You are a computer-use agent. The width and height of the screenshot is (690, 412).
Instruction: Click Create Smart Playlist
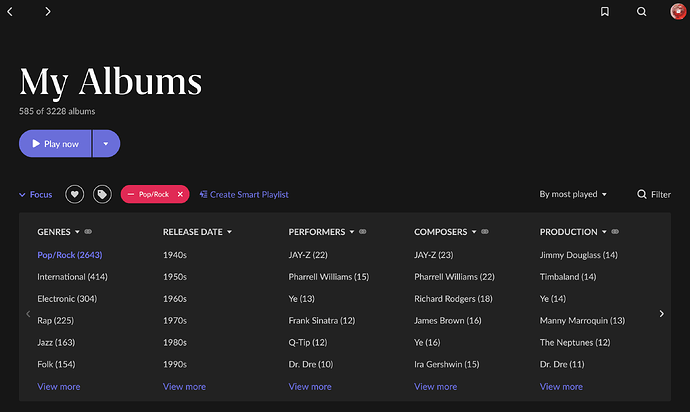244,194
